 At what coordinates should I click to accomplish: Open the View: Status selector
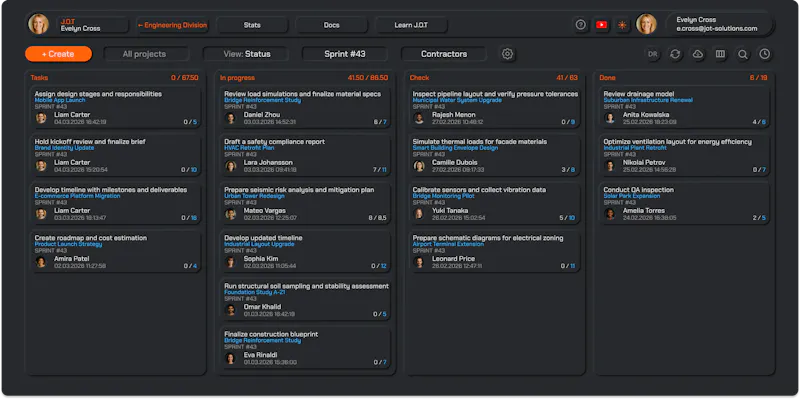tap(246, 54)
